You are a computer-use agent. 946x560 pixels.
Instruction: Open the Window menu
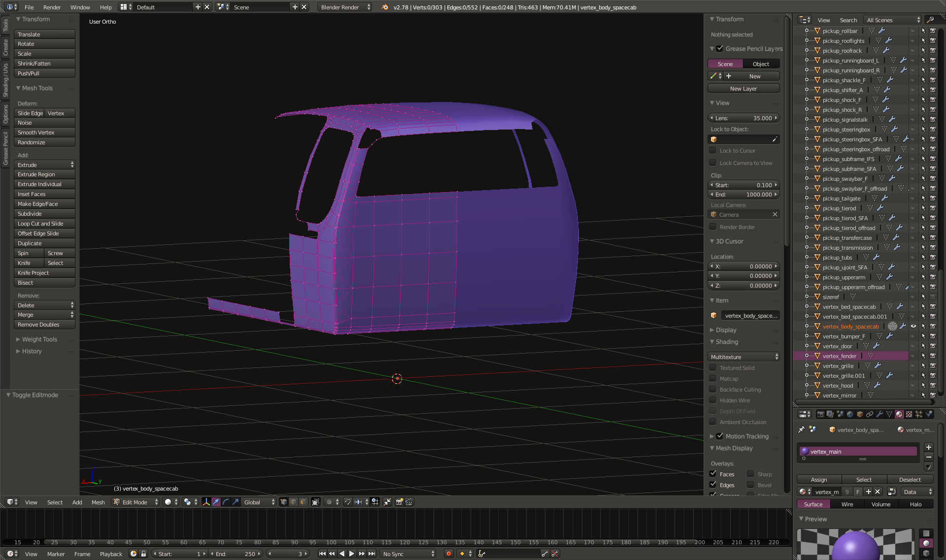pyautogui.click(x=80, y=7)
